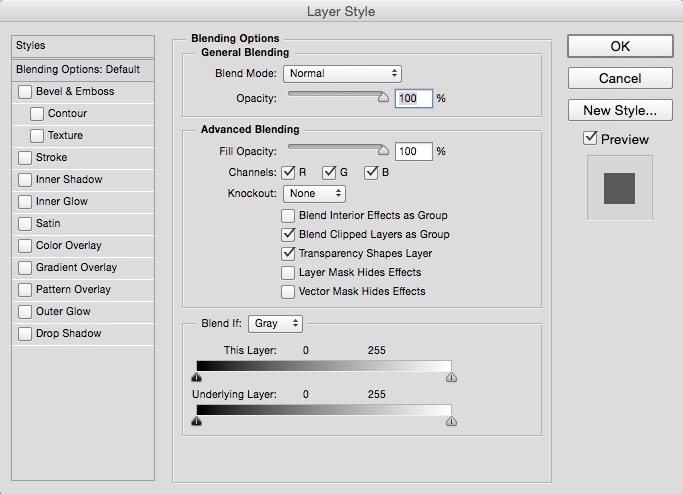Screen dimensions: 683x494
Task: Click the Fill Opacity percentage field
Action: (414, 152)
